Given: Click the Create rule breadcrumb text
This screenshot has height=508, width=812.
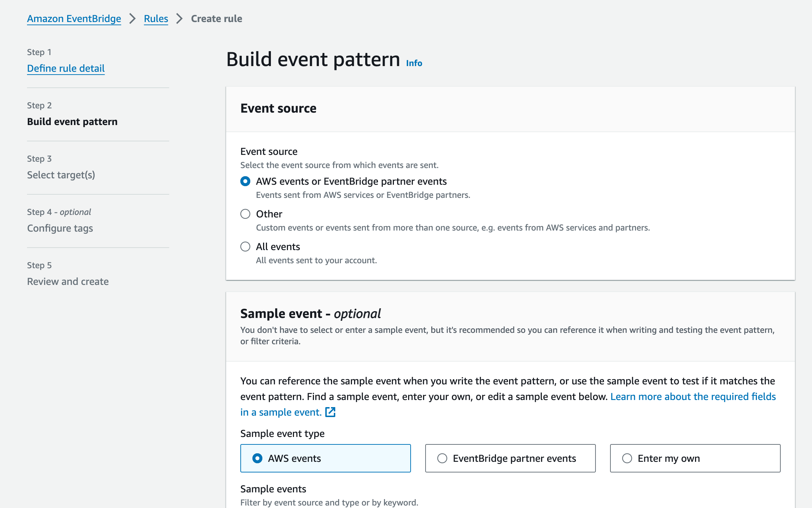Looking at the screenshot, I should (217, 18).
